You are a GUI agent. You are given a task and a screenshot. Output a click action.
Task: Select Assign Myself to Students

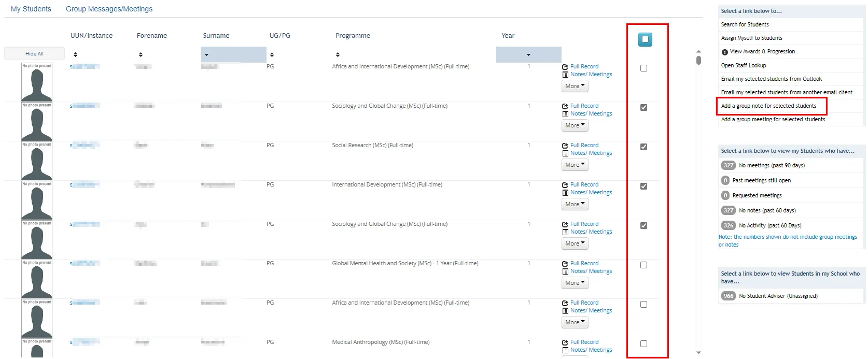(x=751, y=38)
